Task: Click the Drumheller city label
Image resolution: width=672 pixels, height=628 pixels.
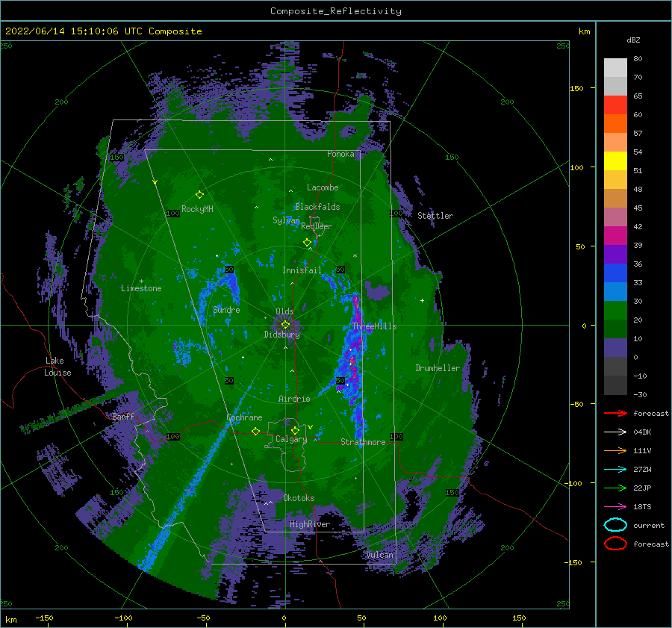Action: [x=438, y=368]
